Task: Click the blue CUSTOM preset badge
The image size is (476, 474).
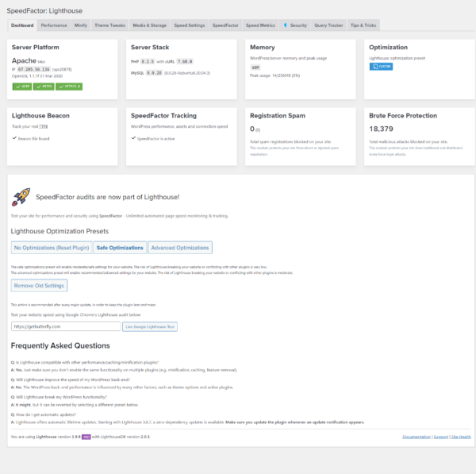Action: 381,67
